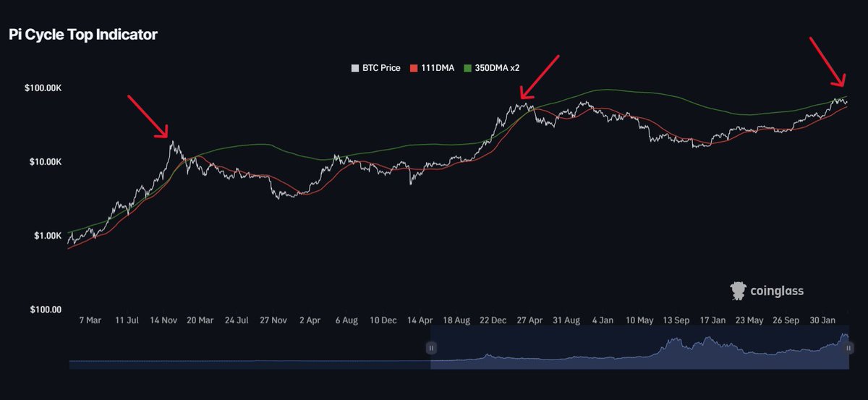
Task: Toggle the BTC Price legend series
Action: point(375,68)
